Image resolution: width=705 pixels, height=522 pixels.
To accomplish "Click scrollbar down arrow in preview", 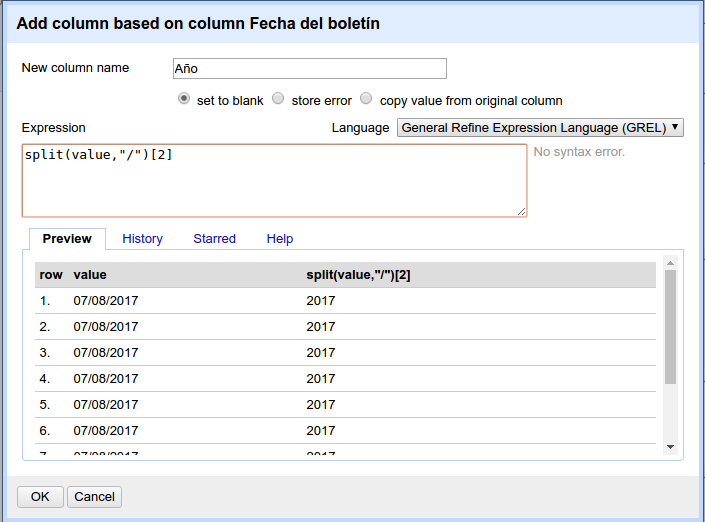I will point(671,447).
